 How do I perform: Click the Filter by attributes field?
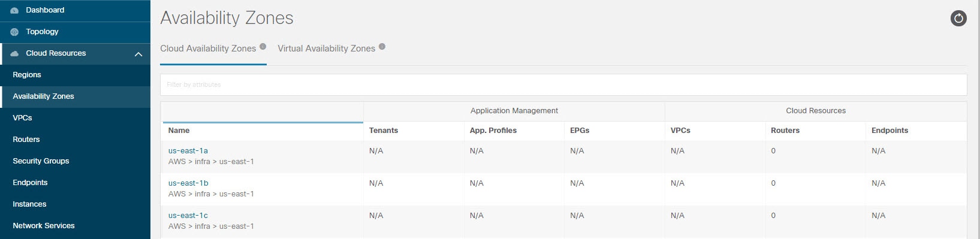coord(563,84)
